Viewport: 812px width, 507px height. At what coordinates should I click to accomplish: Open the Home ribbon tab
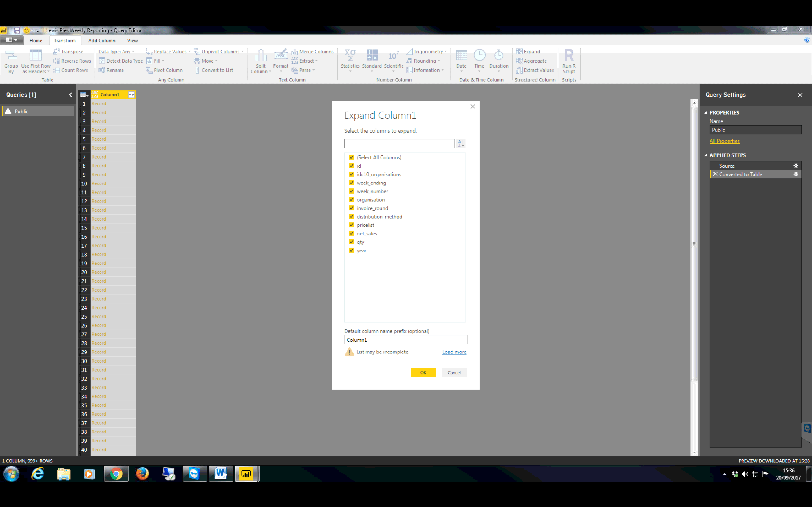36,41
